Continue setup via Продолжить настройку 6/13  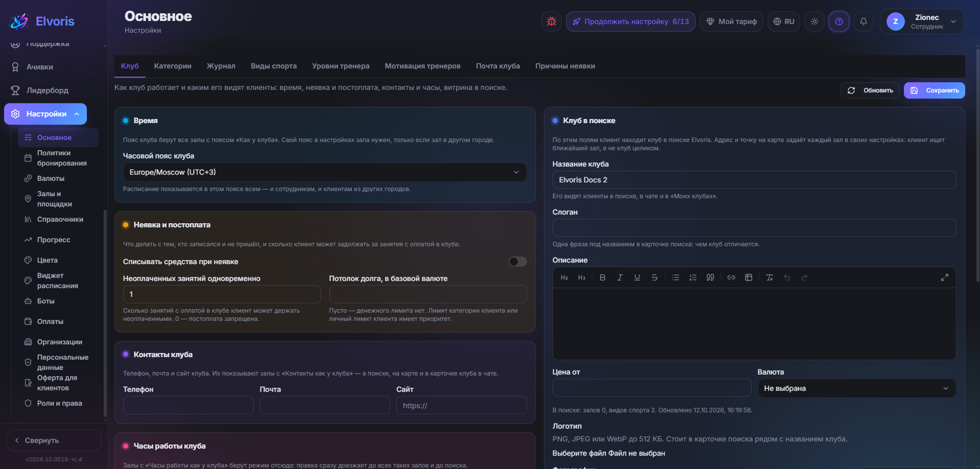click(x=631, y=21)
